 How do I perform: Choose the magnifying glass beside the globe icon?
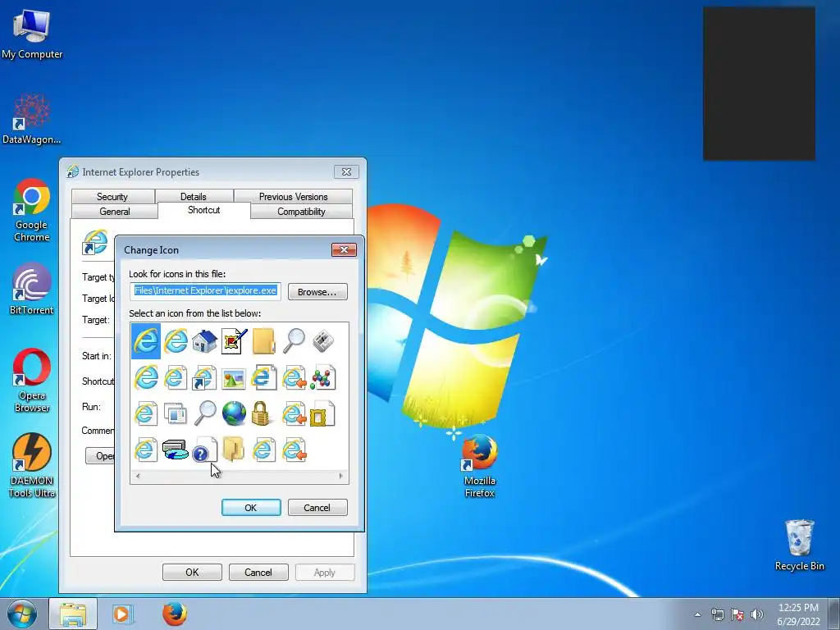[x=204, y=413]
